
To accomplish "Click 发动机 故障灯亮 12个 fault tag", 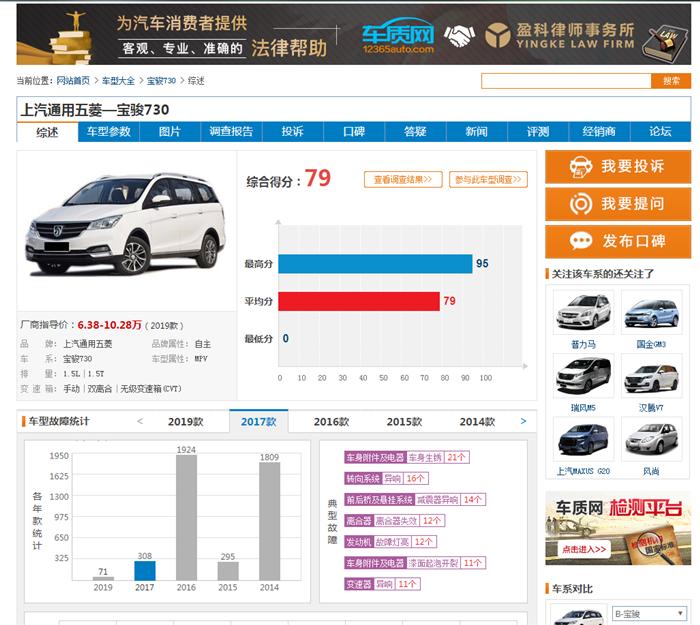I will tap(390, 542).
